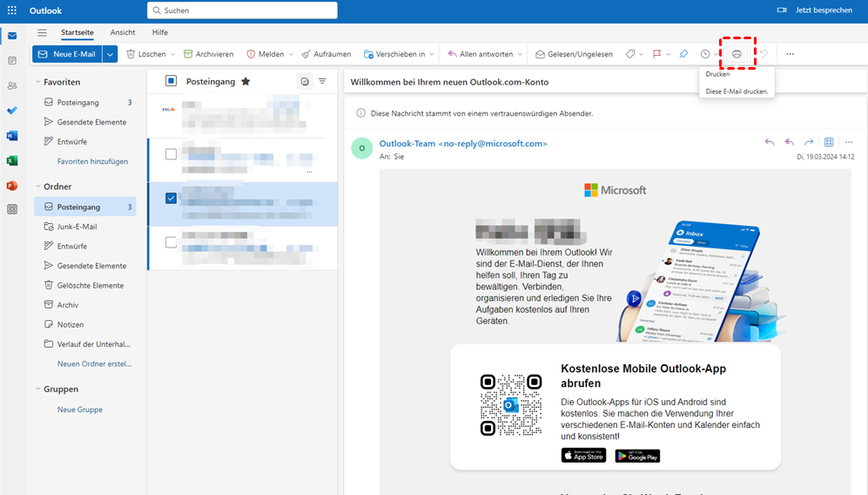Viewport: 868px width, 495px height.
Task: Click Neuen Ordner erstellen link
Action: [94, 363]
